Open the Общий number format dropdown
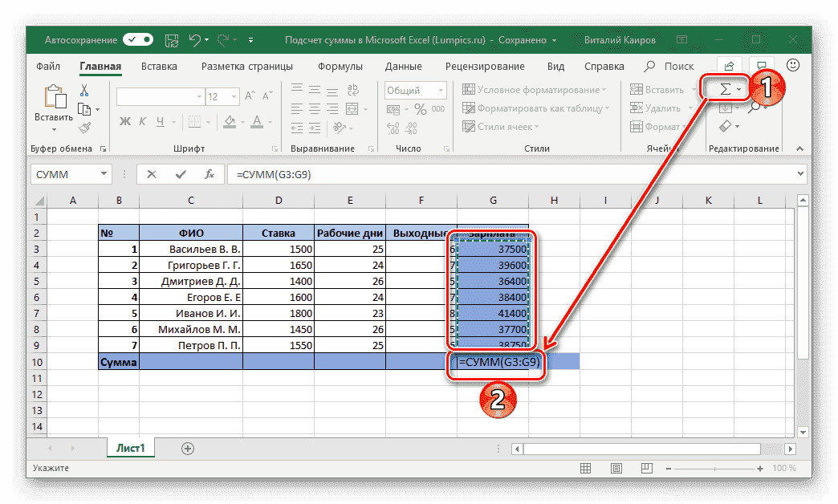 click(440, 91)
